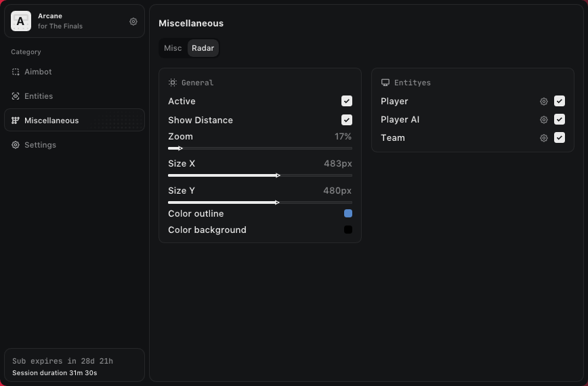
Task: Open settings gear for Team entity
Action: 543,138
